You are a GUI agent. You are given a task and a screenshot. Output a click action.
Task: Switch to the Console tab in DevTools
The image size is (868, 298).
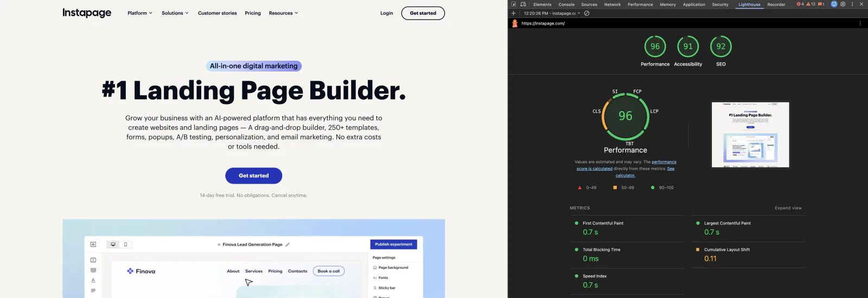point(566,4)
